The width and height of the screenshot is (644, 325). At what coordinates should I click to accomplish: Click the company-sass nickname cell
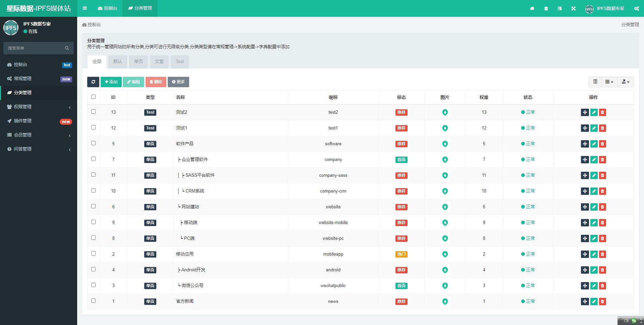[x=333, y=175]
